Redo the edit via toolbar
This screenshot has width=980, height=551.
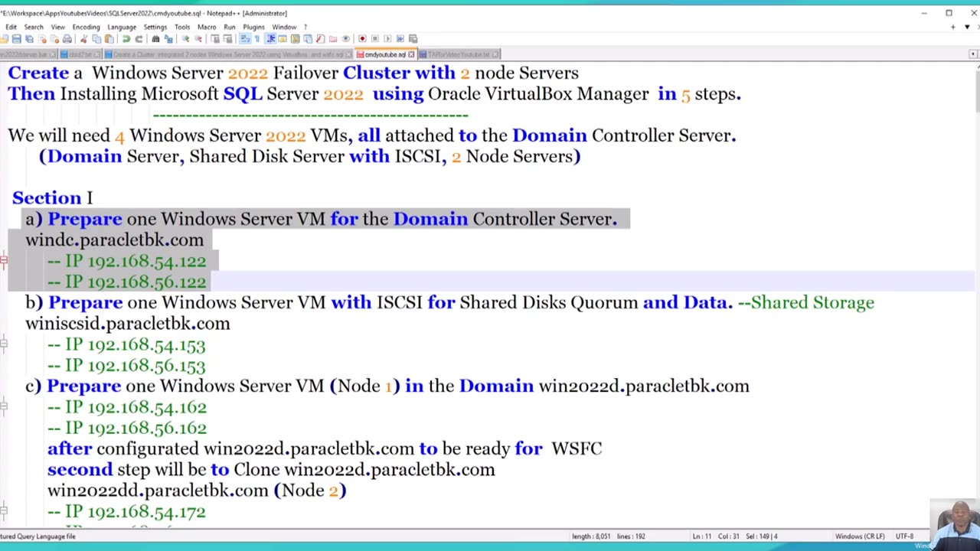click(x=139, y=38)
